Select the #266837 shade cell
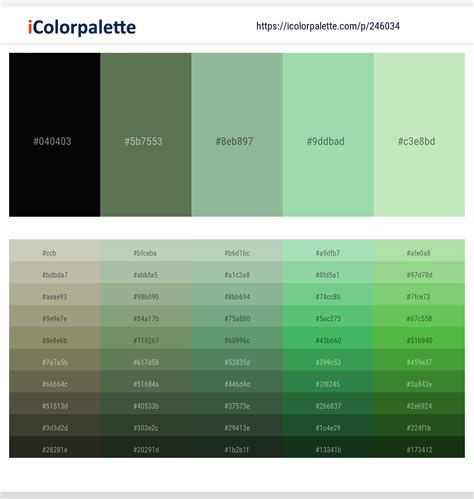Screen dimensions: 474x499 (x=328, y=404)
